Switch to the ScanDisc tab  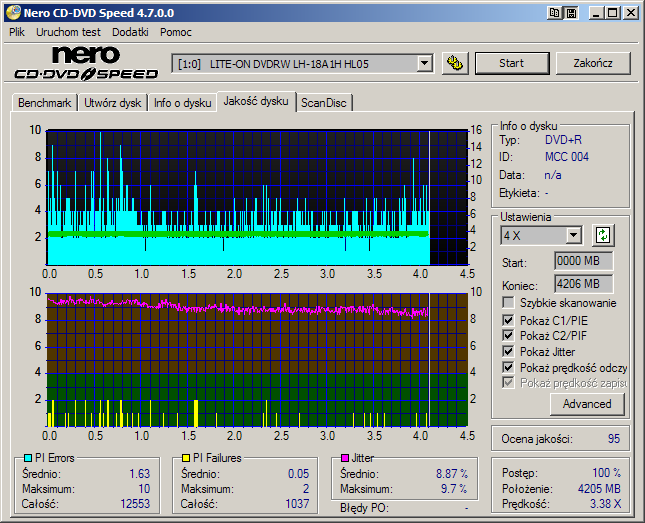324,103
